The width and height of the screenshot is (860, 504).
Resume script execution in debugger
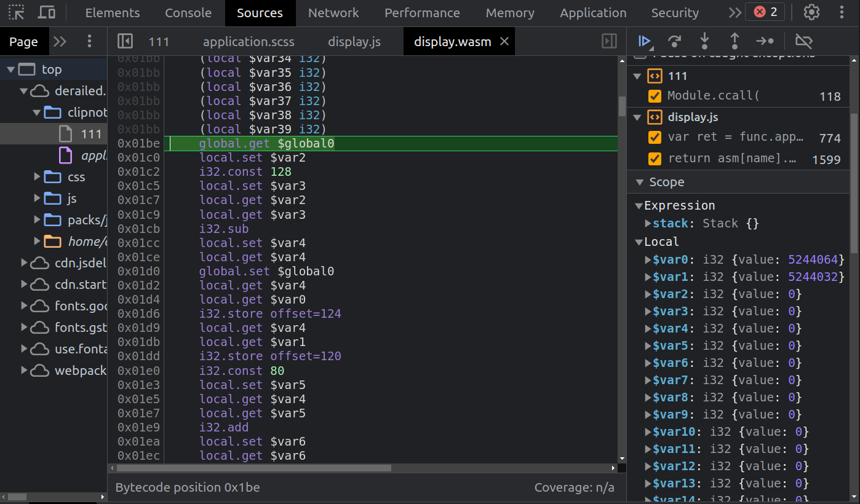click(x=644, y=42)
